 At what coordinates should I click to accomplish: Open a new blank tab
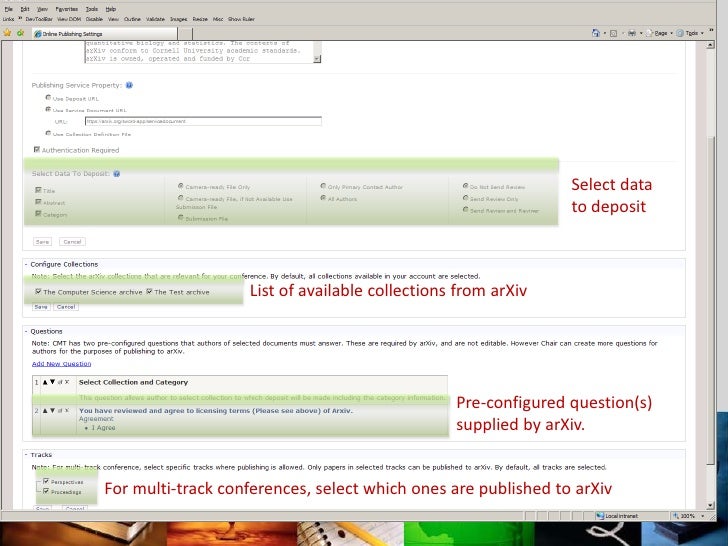click(186, 34)
